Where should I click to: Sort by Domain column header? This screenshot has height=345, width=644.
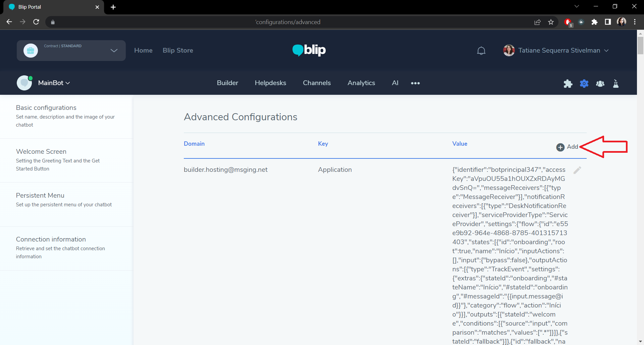click(x=194, y=144)
